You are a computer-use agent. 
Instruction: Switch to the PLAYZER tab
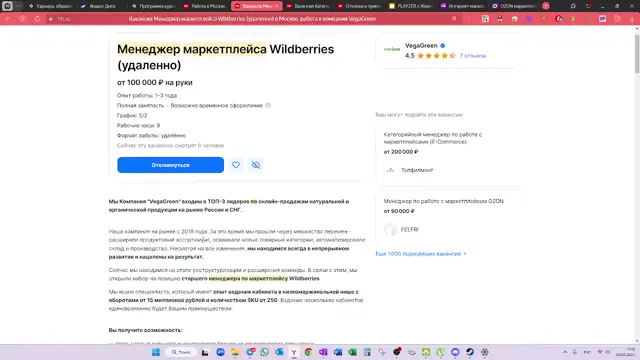pos(411,6)
